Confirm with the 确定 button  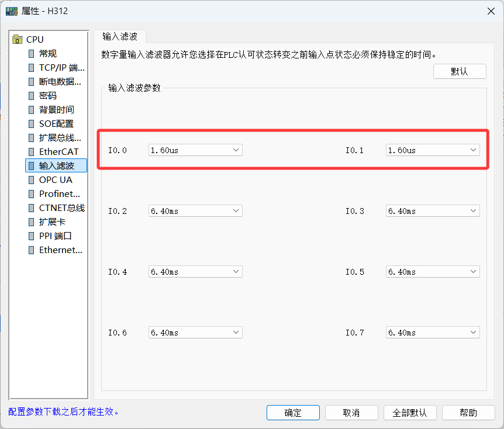click(x=293, y=413)
